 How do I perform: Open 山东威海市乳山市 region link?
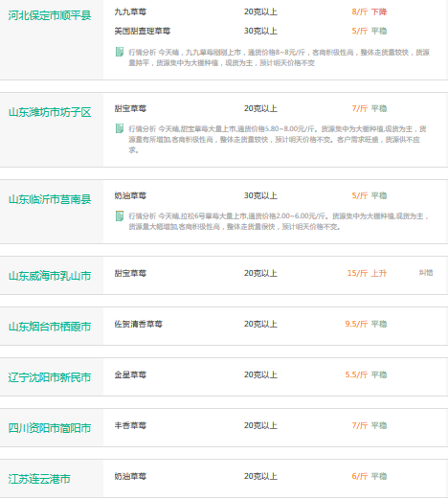tap(50, 276)
